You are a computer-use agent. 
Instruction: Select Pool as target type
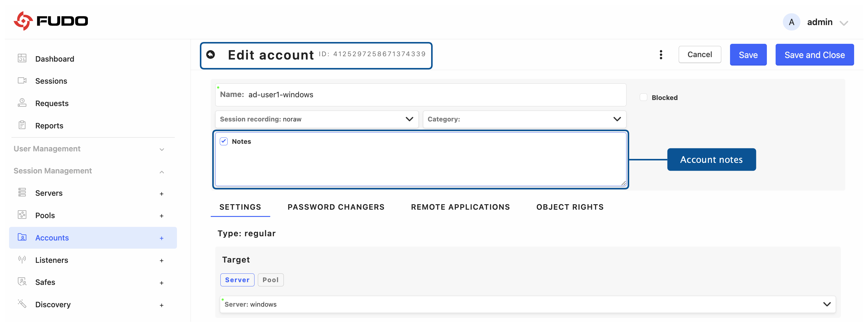270,280
